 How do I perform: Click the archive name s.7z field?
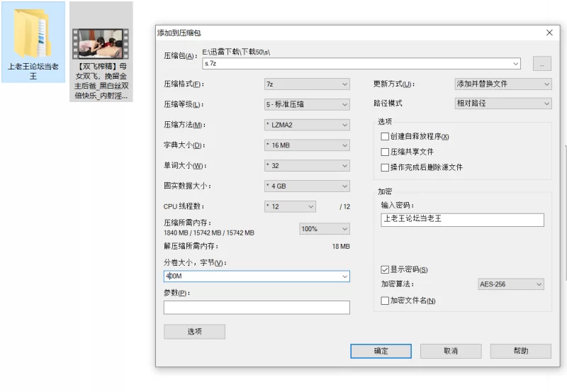(x=361, y=64)
